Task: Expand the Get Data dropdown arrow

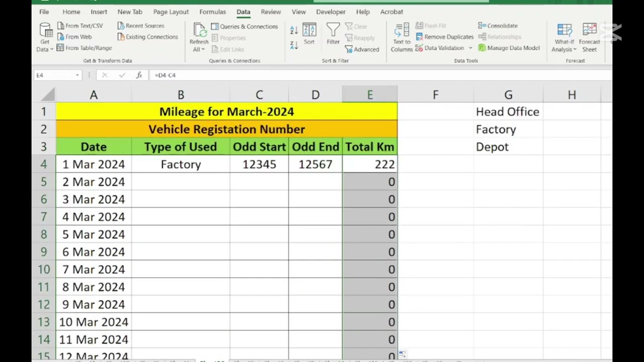Action: click(x=51, y=49)
